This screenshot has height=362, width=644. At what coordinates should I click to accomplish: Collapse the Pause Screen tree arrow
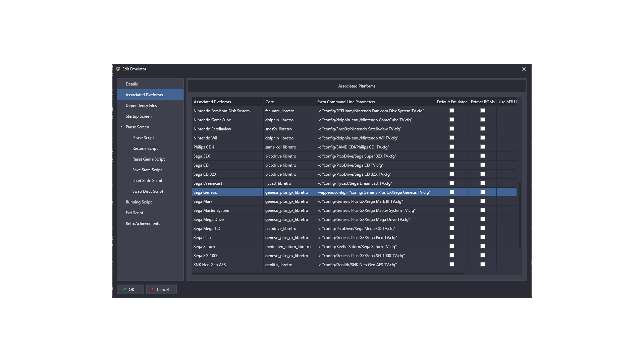pyautogui.click(x=121, y=127)
